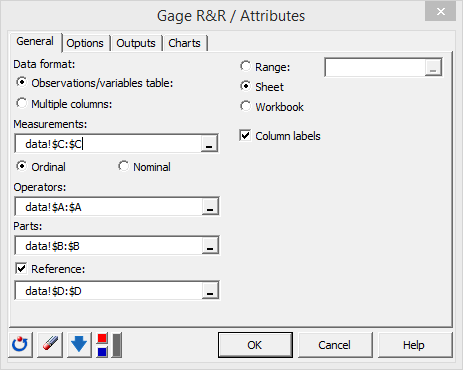Image resolution: width=463 pixels, height=370 pixels.
Task: Open range selector for Measurements field
Action: point(209,144)
